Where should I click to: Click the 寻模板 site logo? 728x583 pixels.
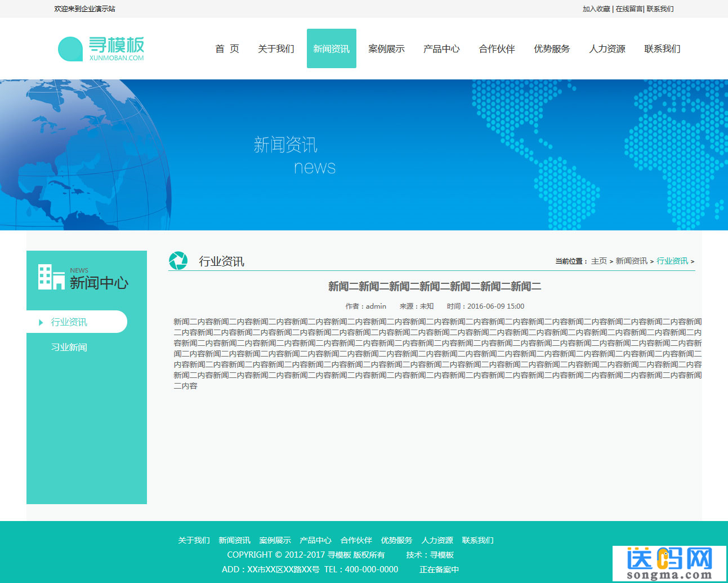[101, 49]
